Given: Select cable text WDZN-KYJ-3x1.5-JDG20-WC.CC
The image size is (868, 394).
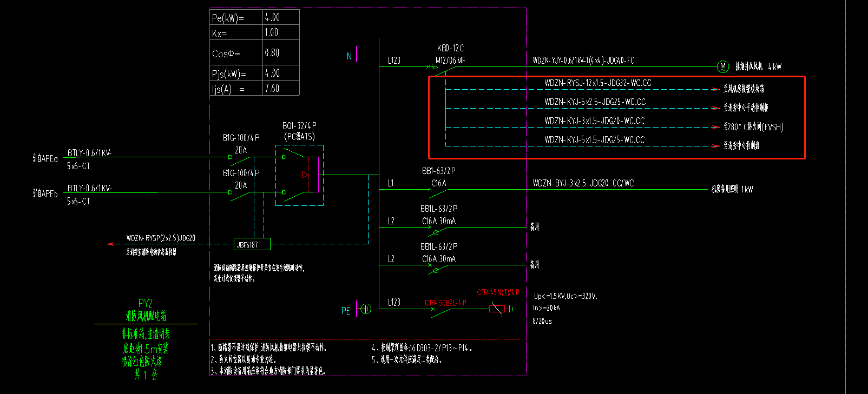Looking at the screenshot, I should click(594, 121).
